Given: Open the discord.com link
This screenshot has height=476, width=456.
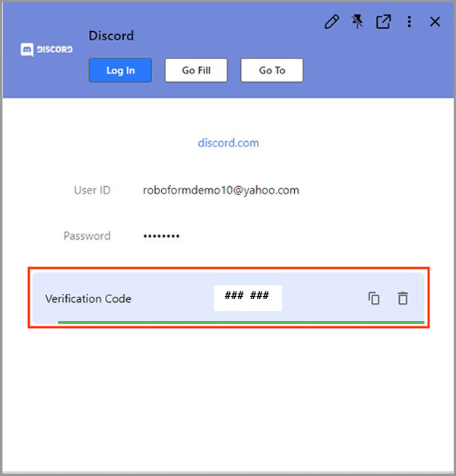Looking at the screenshot, I should 228,143.
